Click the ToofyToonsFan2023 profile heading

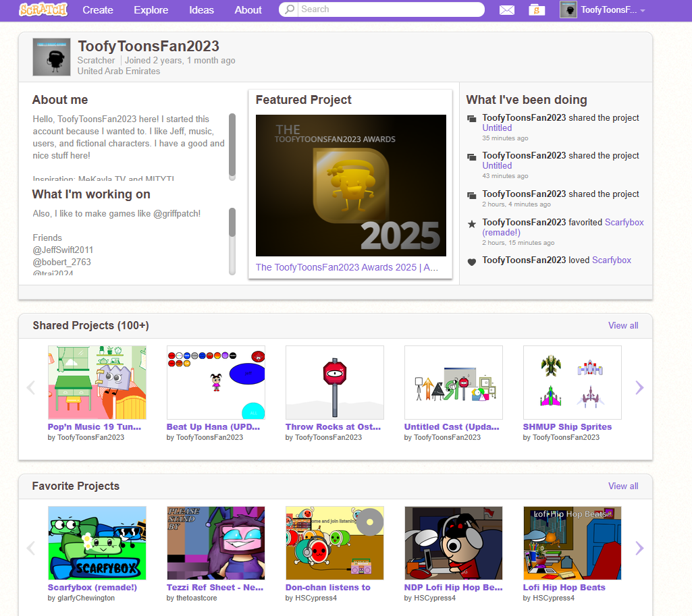click(149, 46)
